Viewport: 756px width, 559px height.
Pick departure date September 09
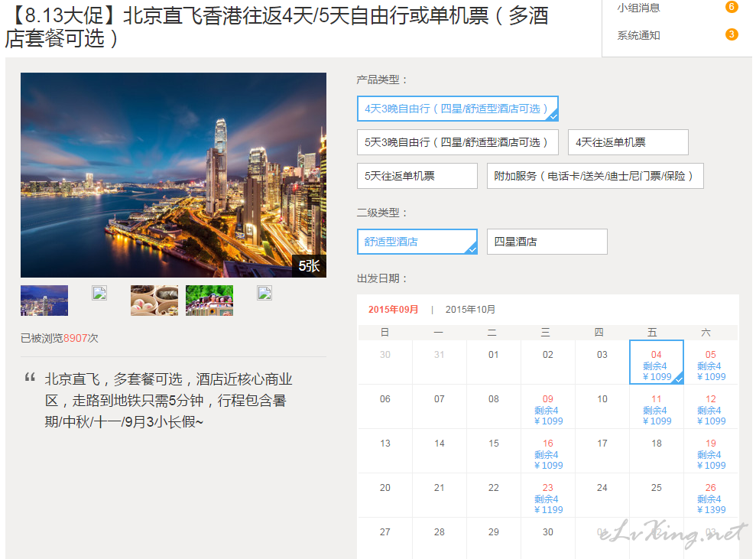[x=548, y=407]
